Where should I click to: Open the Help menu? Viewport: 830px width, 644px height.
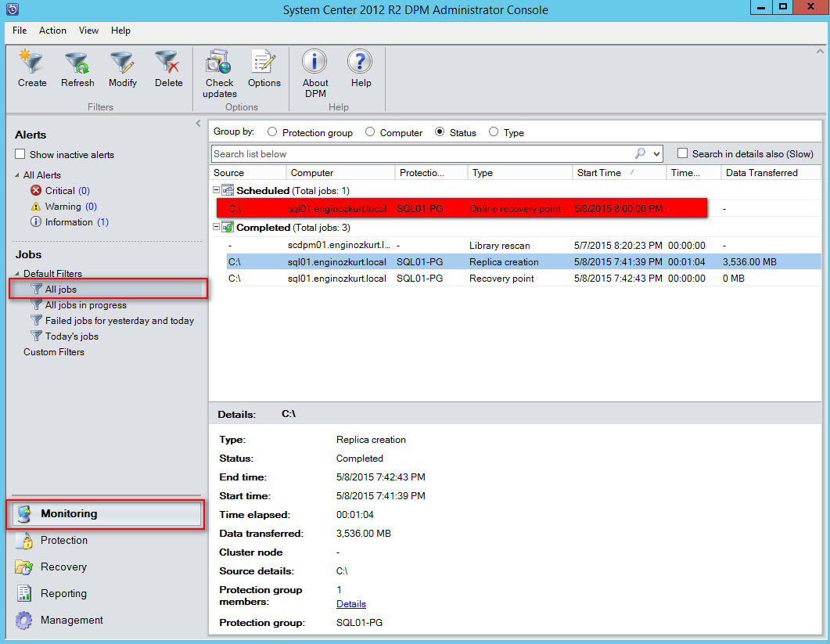(x=120, y=31)
